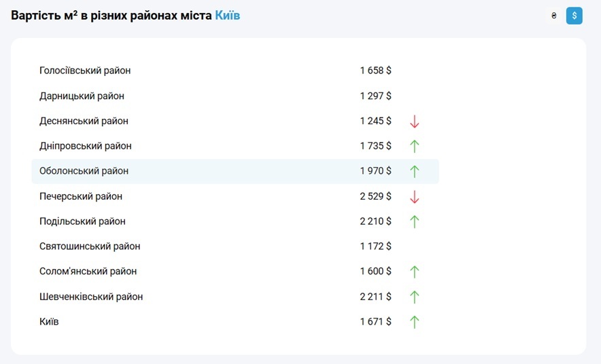Click the green up arrow in the Київ row
The image size is (601, 364).
(x=415, y=322)
